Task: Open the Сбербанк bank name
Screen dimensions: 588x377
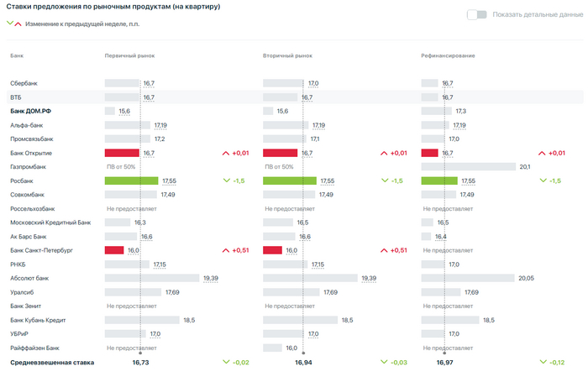Action: [24, 84]
